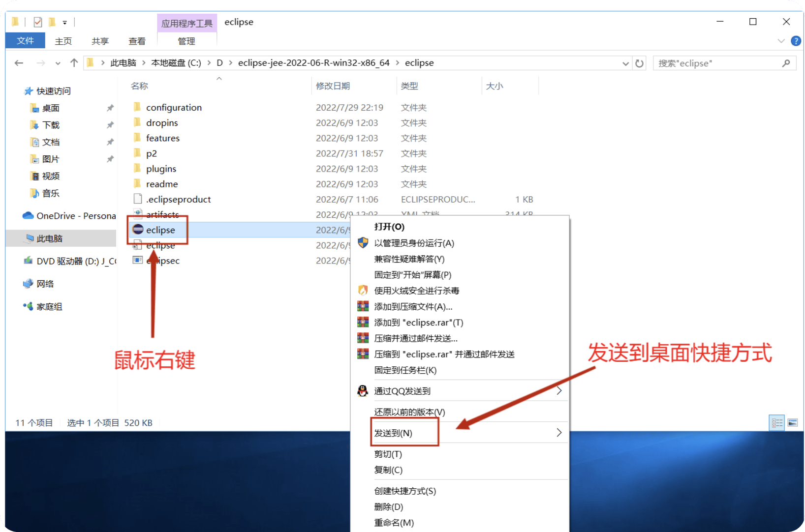Click the Huorong antivirus scan icon
The image size is (805, 532).
click(363, 290)
